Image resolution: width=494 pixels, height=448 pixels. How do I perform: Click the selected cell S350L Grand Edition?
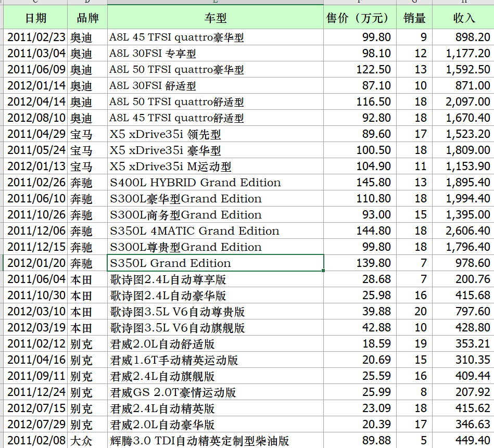(215, 263)
